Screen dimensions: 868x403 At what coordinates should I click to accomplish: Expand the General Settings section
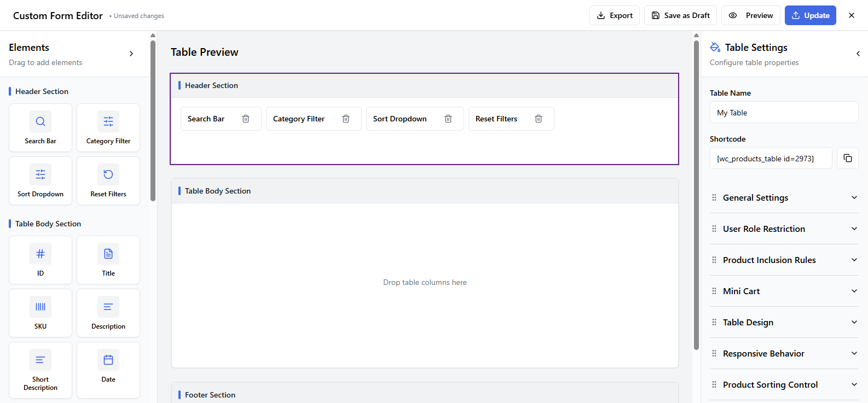click(784, 197)
